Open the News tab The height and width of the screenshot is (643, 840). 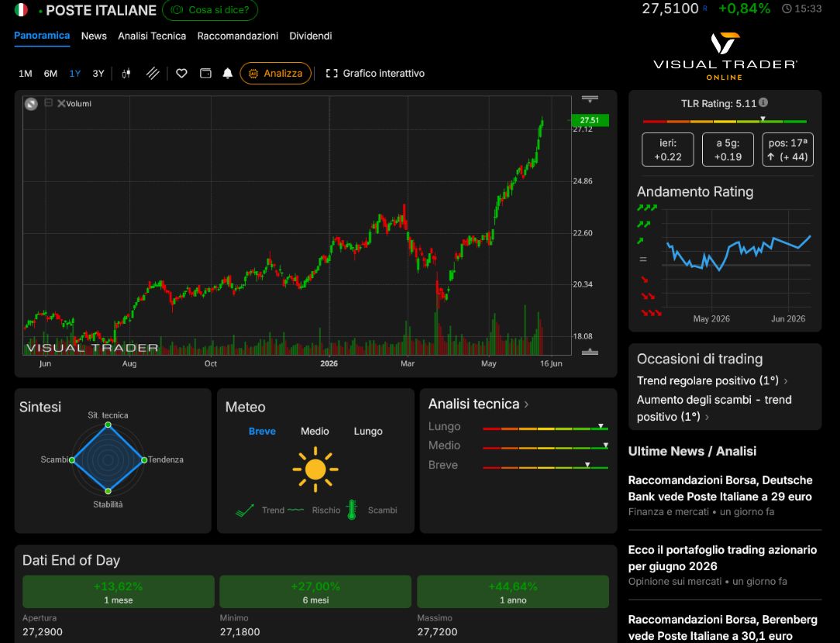point(94,36)
